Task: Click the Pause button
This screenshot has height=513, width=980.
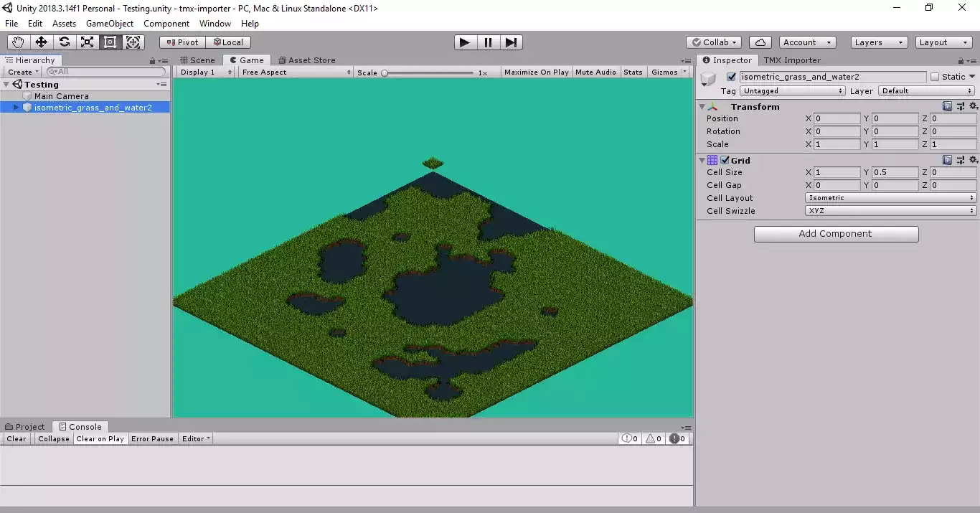Action: point(488,42)
